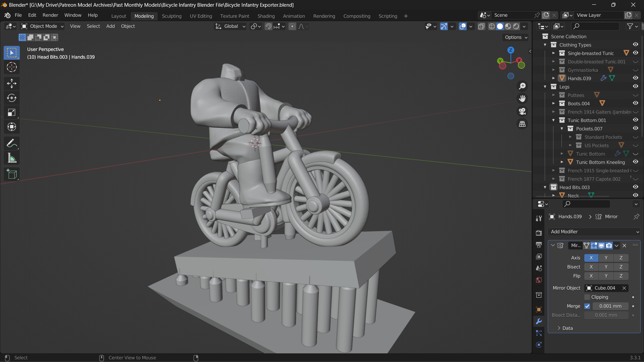Select the Annotate tool
Screen dimensions: 644x362
[11, 143]
